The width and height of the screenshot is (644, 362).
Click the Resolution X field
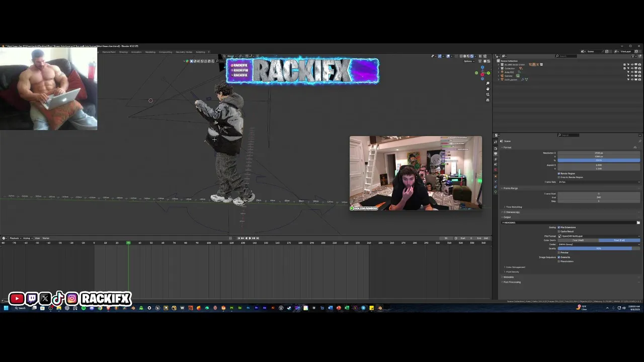[x=599, y=153]
